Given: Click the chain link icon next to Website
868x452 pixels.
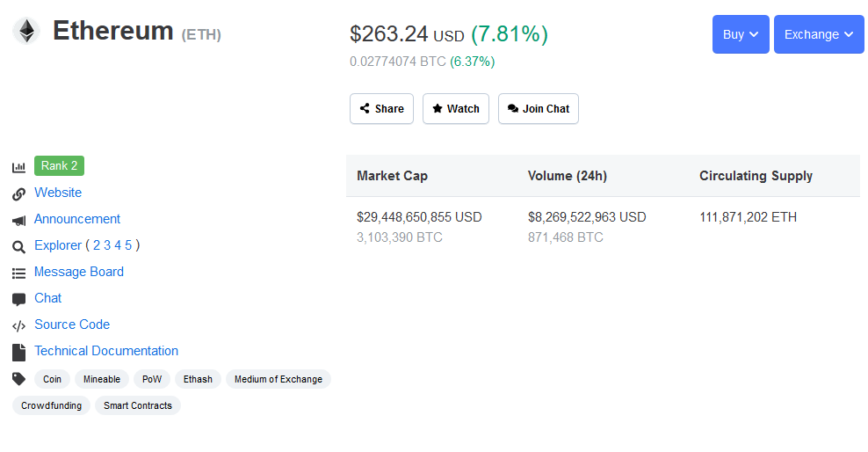Looking at the screenshot, I should click(18, 193).
